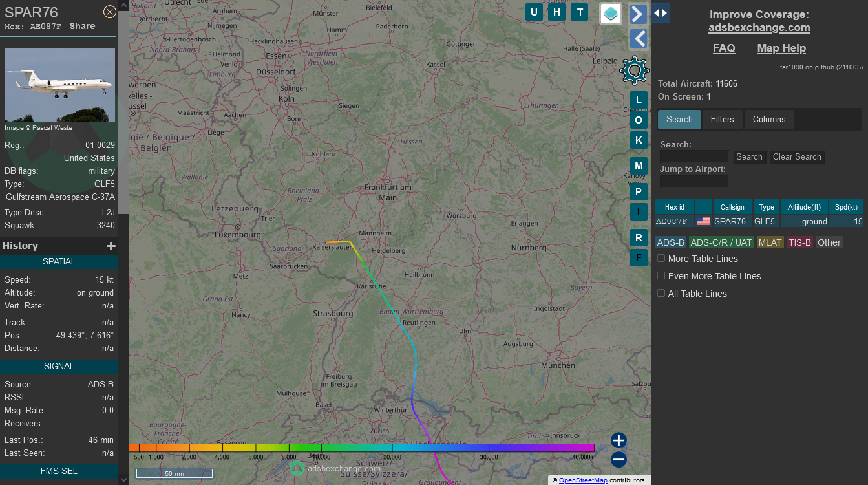
Task: Click scroll-down arrow of info panel
Action: click(x=124, y=479)
